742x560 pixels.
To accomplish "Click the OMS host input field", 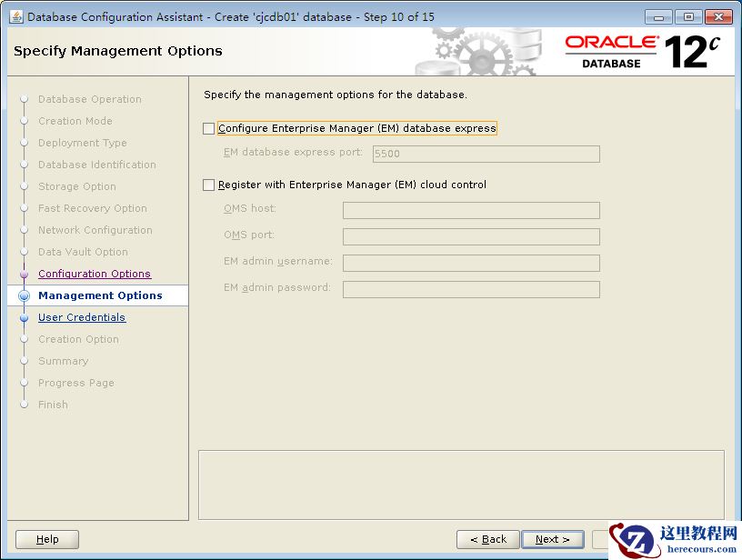I will (x=471, y=210).
